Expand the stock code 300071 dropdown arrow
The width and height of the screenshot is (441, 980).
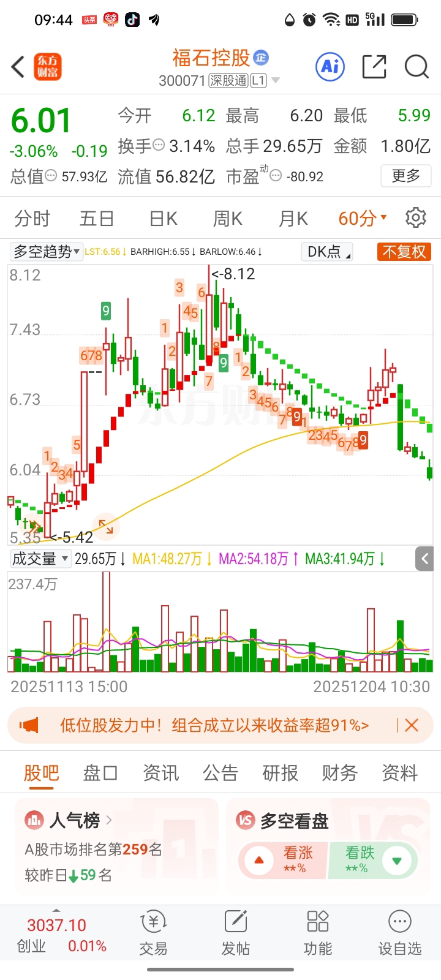[276, 81]
